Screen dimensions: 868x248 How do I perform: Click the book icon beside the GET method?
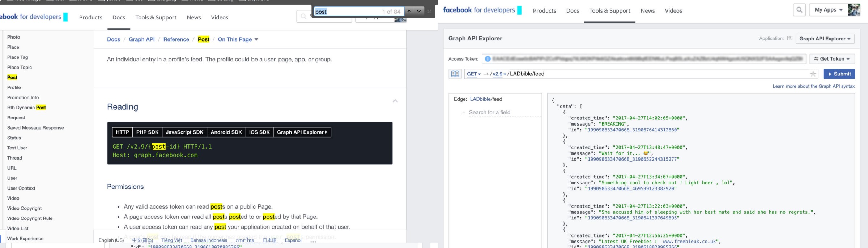(x=455, y=74)
